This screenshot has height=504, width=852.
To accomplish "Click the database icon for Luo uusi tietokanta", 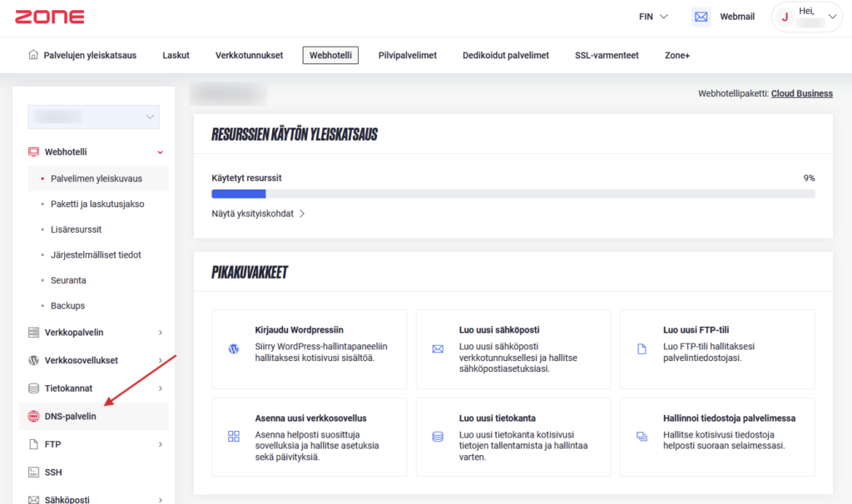I will tap(438, 436).
